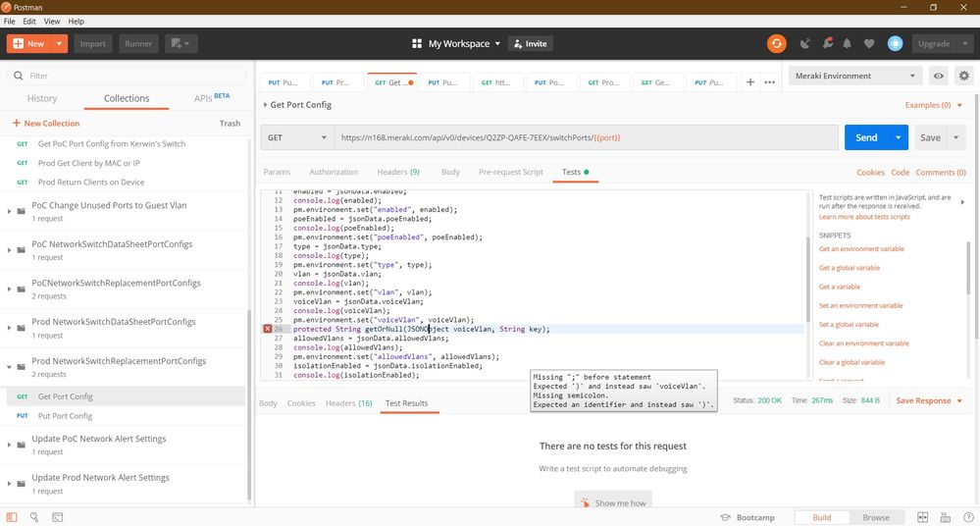The width and height of the screenshot is (980, 526).
Task: Open the Help menu
Action: click(76, 22)
